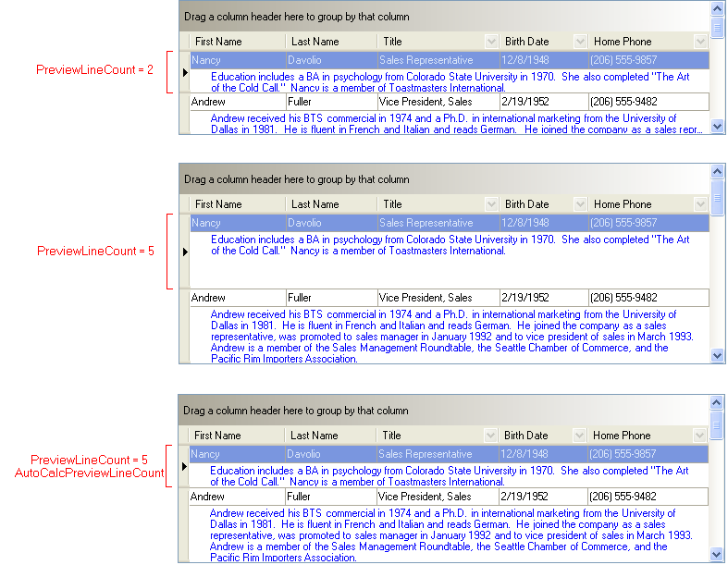The image size is (728, 565).
Task: Sort by Last Name header in bottom grid
Action: 330,436
